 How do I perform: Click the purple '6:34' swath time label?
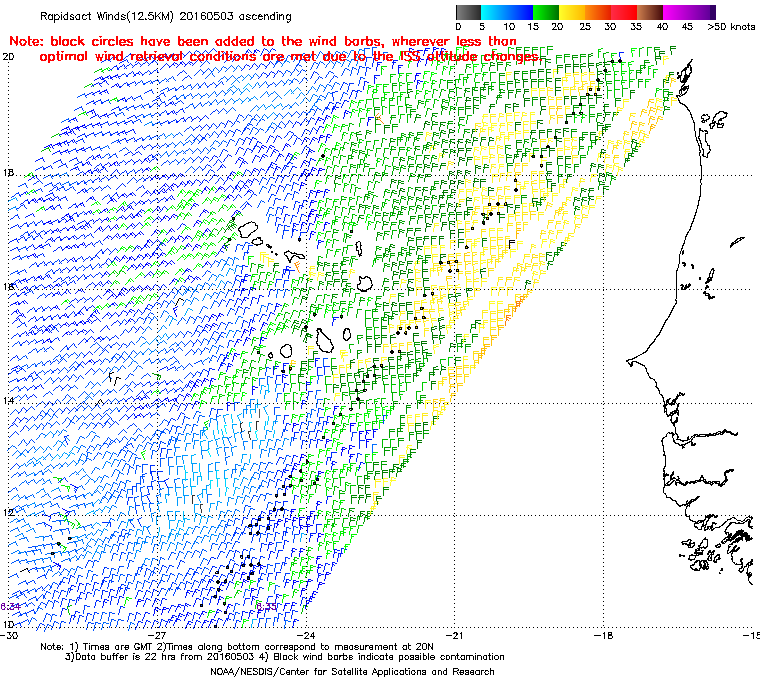tap(10, 607)
